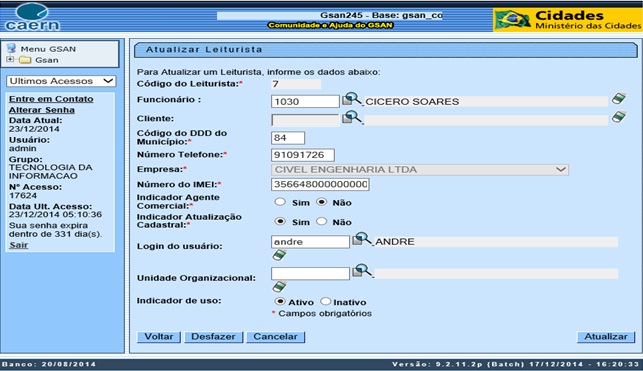Screen dimensions: 643x371
Task: Open Funcionário search magnifier icon
Action: coord(352,99)
